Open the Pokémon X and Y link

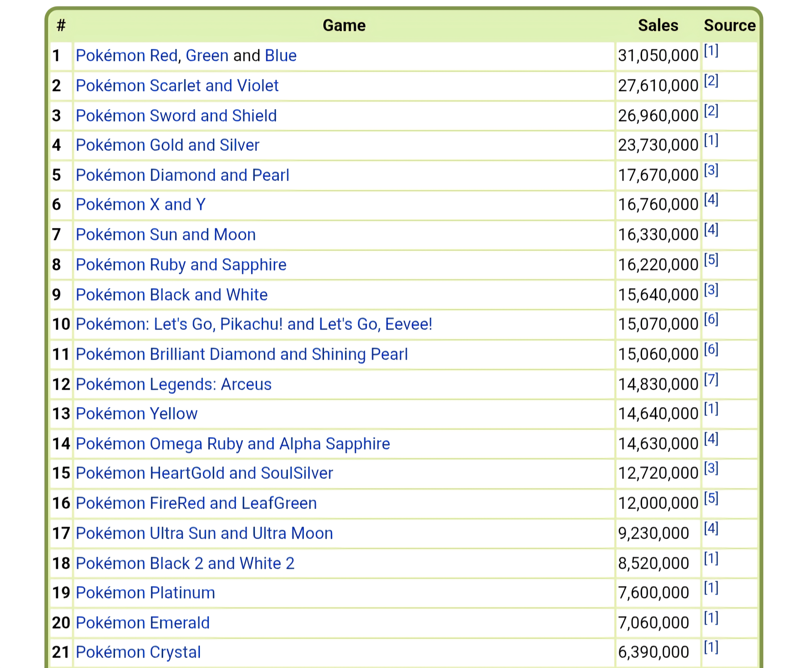(140, 204)
